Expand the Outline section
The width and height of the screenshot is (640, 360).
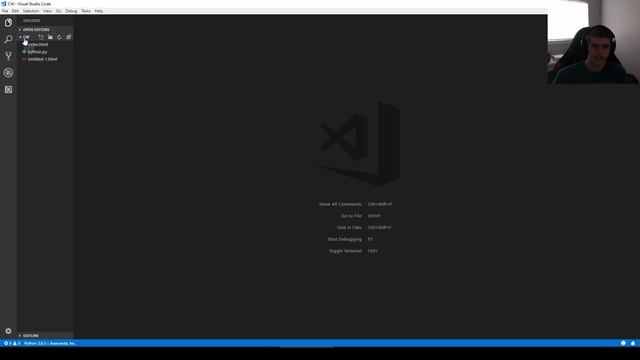tap(45, 336)
